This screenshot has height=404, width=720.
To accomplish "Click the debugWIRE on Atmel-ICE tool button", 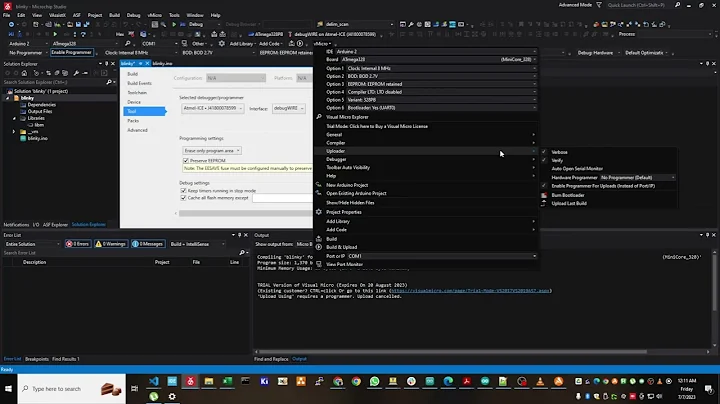I will pos(332,34).
